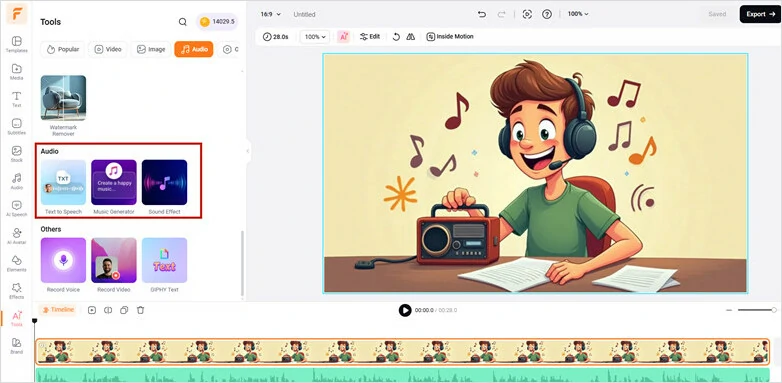Open the Edit adjustments option
782x383 pixels.
pyautogui.click(x=370, y=36)
